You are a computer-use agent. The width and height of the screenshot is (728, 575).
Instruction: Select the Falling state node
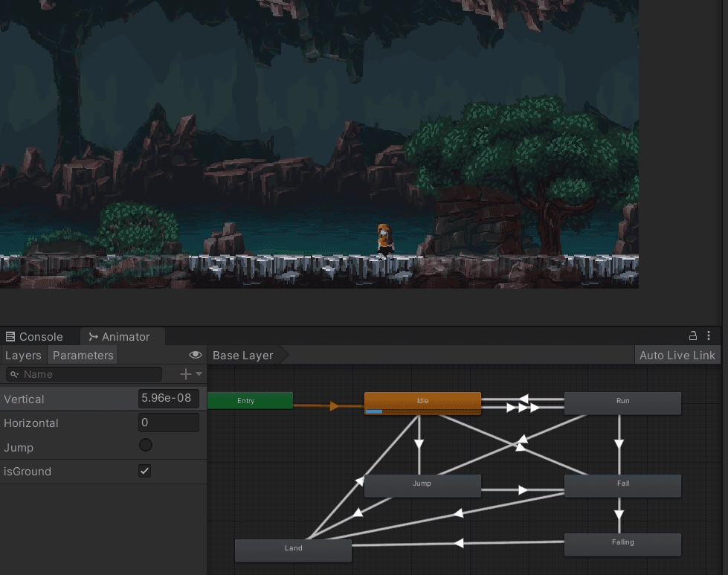click(622, 545)
